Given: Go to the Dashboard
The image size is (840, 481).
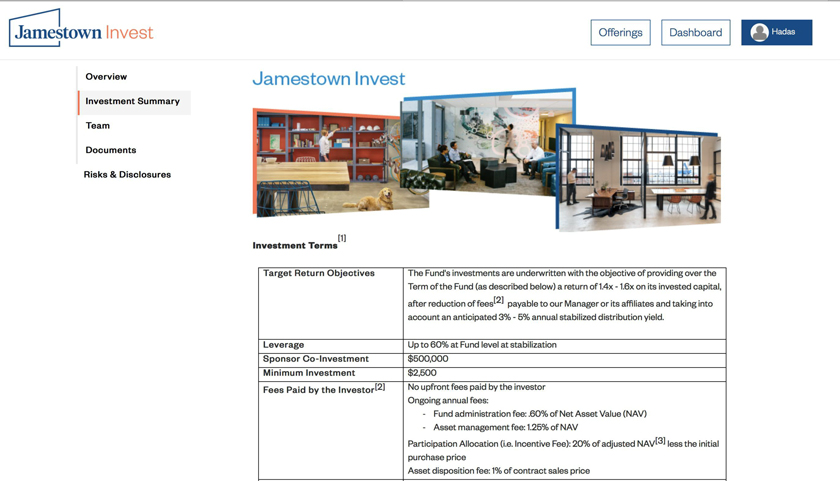Looking at the screenshot, I should pos(695,32).
